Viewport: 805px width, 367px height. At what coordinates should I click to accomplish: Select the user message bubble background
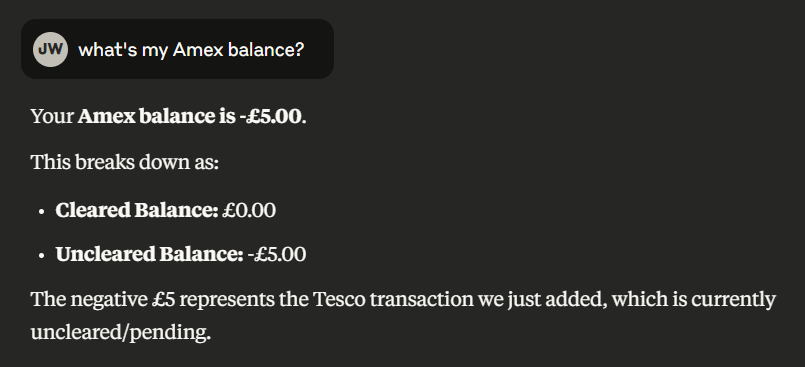coord(177,49)
